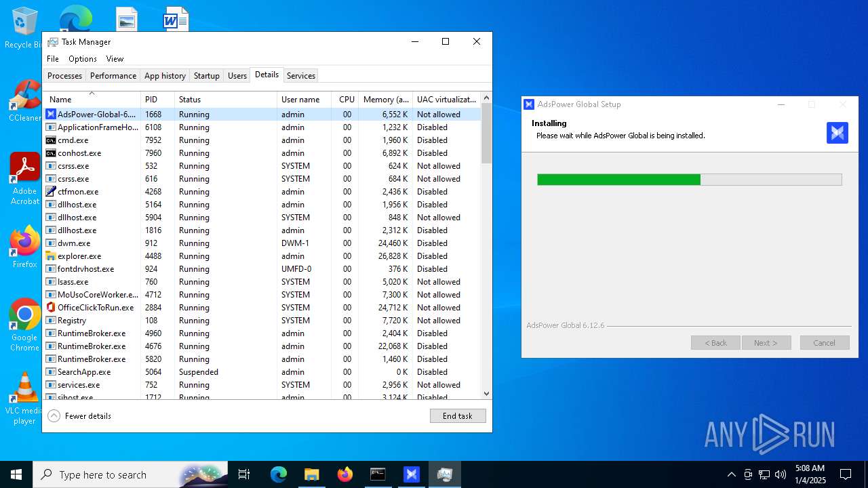
Task: Select the SearchApp.exe Suspended row
Action: pos(262,372)
